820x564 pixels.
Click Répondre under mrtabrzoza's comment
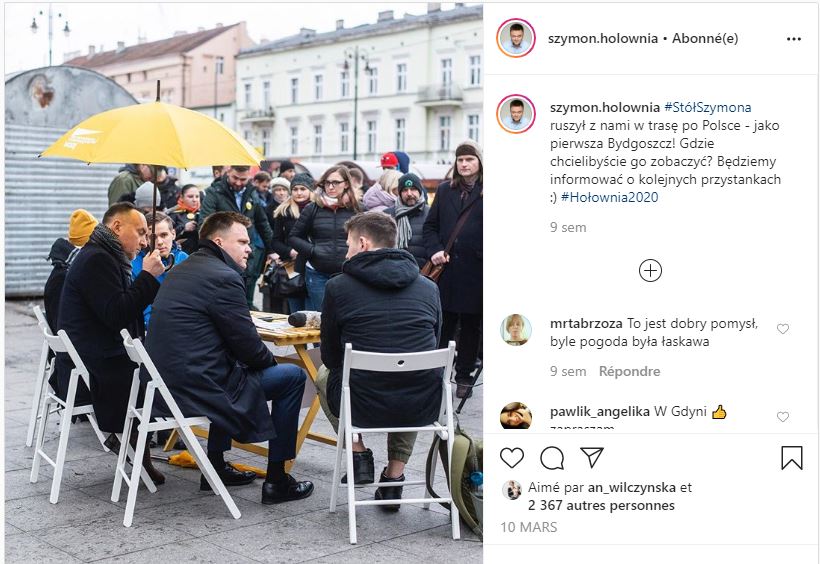coord(629,371)
